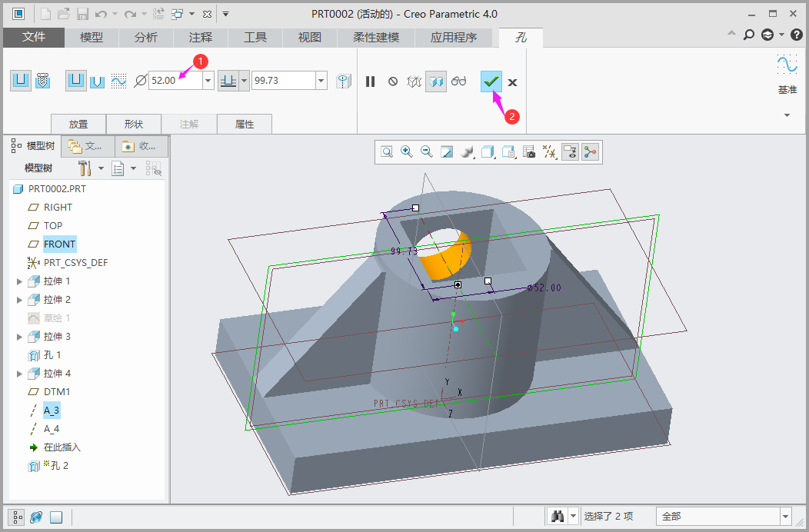Image resolution: width=809 pixels, height=532 pixels.
Task: Toggle the spin center display button
Action: tap(590, 152)
